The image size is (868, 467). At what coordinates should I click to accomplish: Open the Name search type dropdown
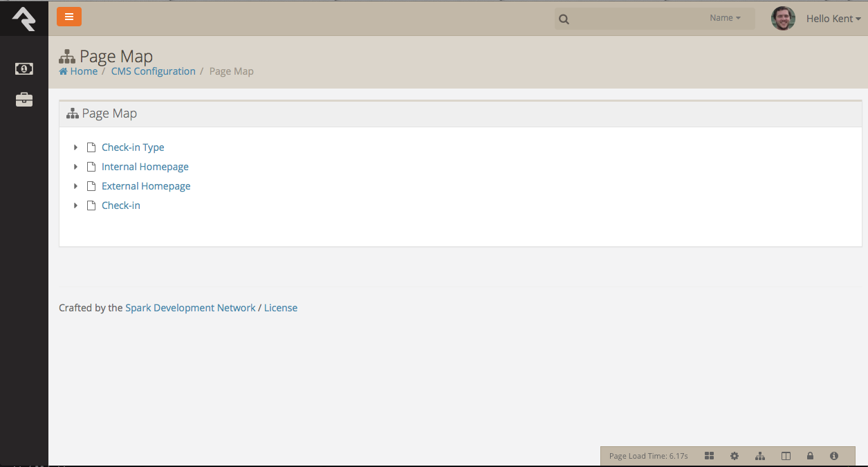pos(725,18)
